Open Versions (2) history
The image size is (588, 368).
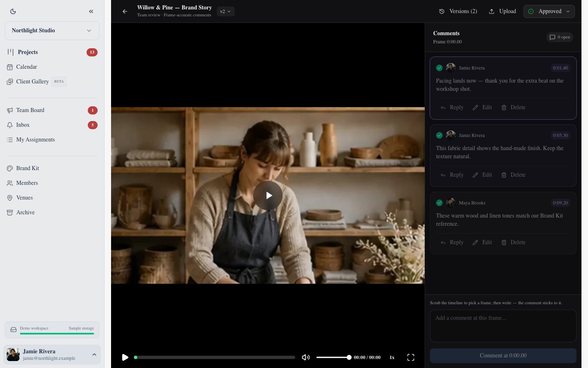pyautogui.click(x=458, y=11)
